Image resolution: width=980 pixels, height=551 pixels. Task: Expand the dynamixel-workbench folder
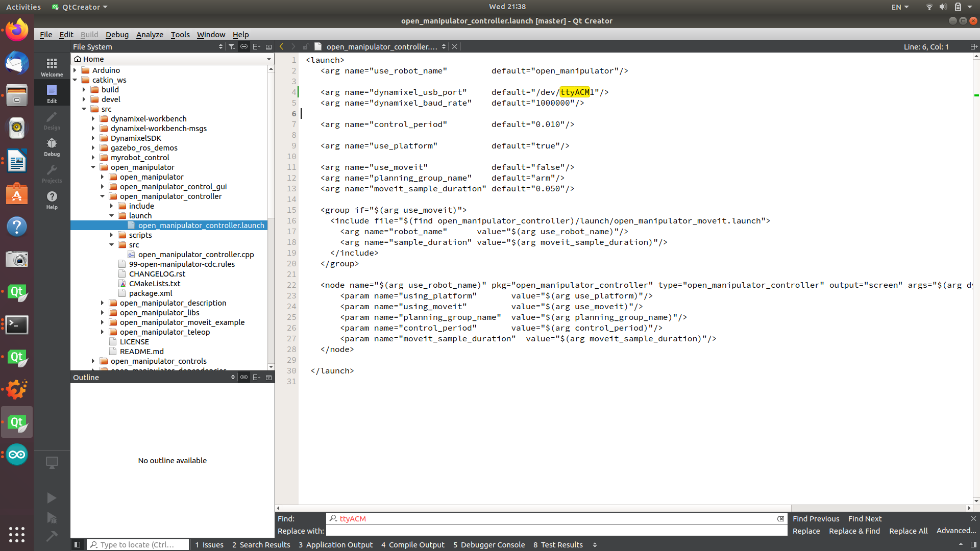[x=93, y=119]
